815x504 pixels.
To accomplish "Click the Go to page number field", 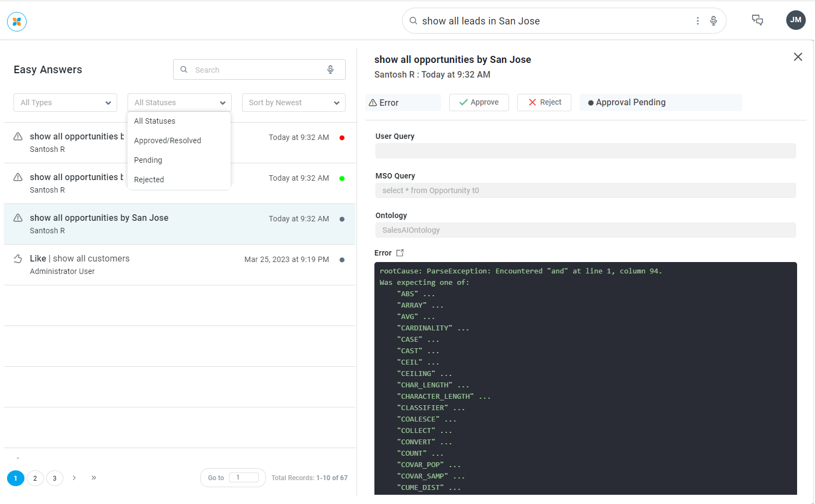I will (243, 477).
